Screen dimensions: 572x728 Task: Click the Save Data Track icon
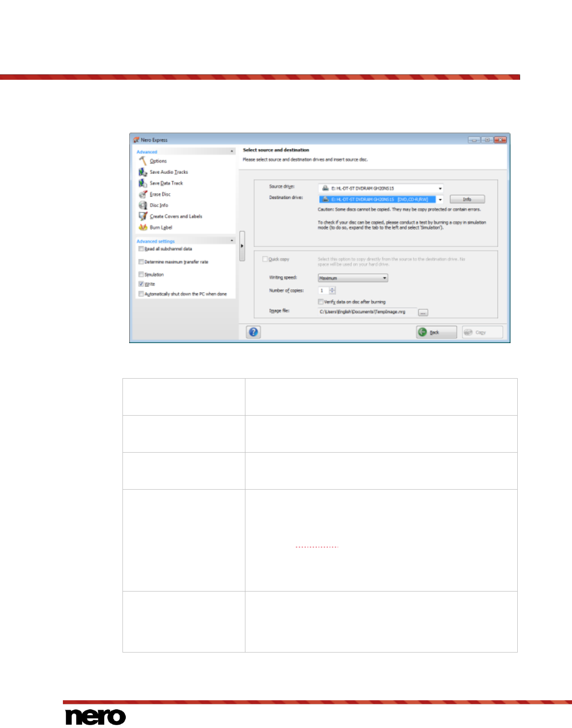tap(143, 183)
